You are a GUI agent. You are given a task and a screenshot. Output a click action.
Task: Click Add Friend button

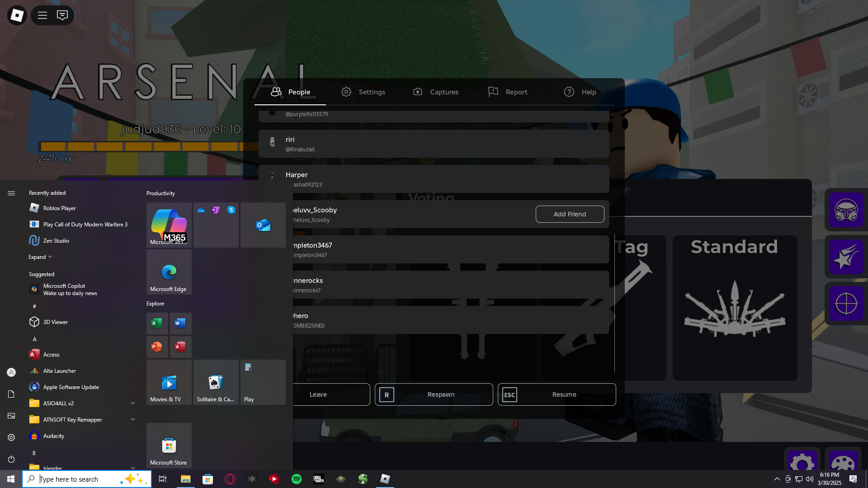570,214
